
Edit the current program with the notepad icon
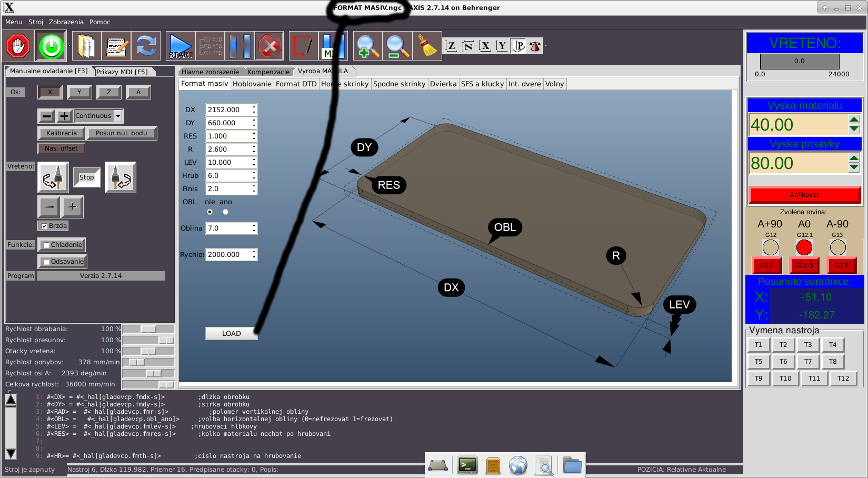click(116, 46)
